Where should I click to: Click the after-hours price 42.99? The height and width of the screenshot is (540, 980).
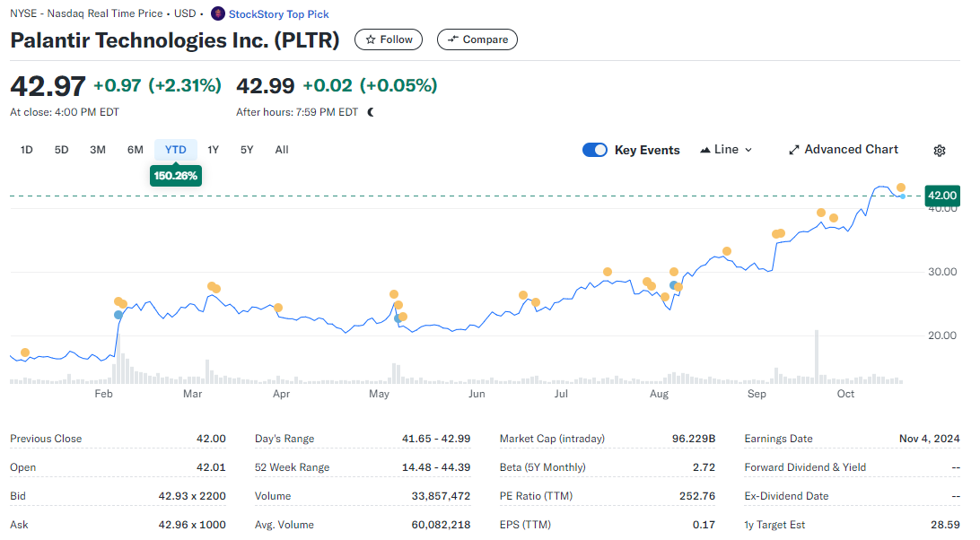(265, 85)
